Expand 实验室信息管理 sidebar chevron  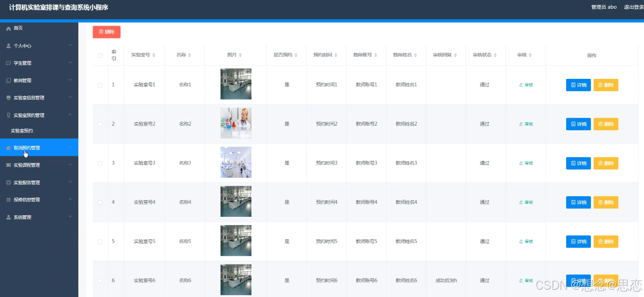pos(70,97)
